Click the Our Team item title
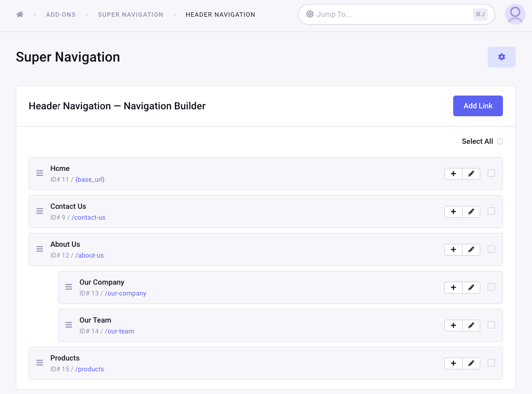Image resolution: width=532 pixels, height=394 pixels. (96, 320)
